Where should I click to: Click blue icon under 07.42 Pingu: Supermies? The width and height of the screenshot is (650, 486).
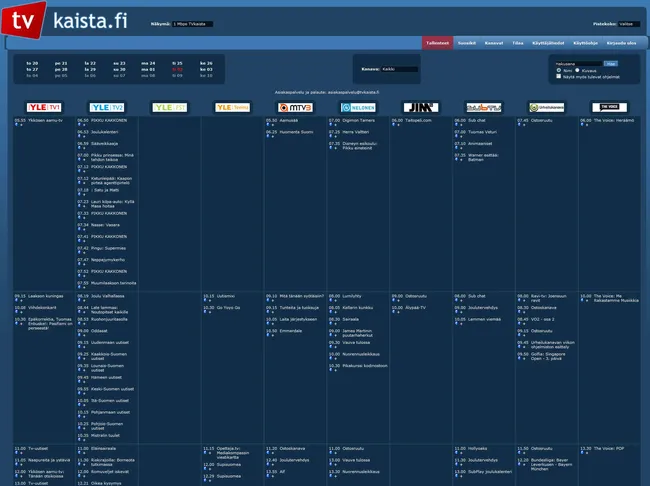pos(79,253)
